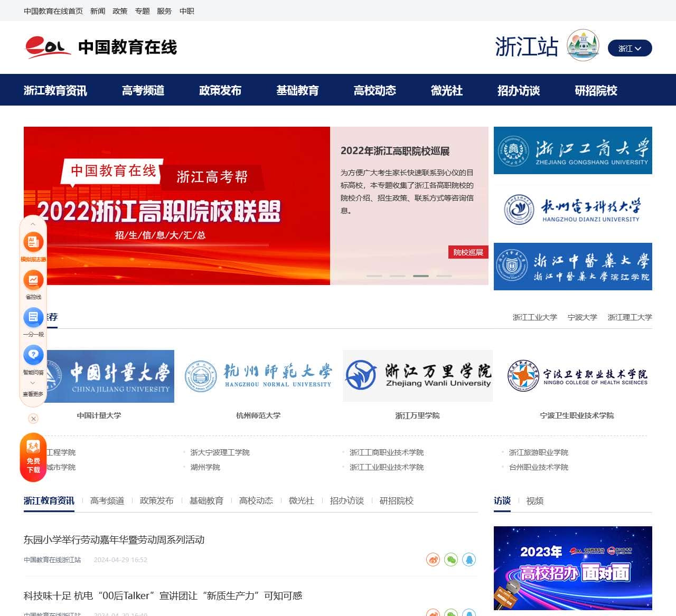676x616 pixels.
Task: Jump to the first carousel slide indicator
Action: click(x=374, y=276)
